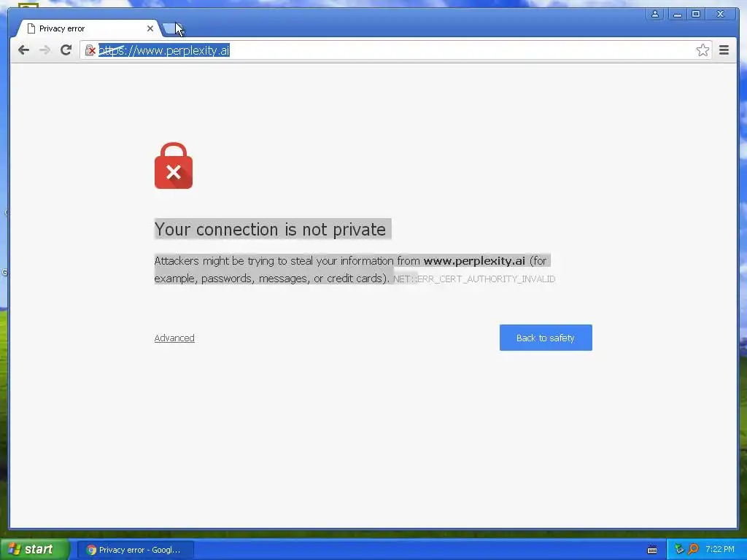This screenshot has width=747, height=560.
Task: Reload the page with the refresh icon
Action: (x=66, y=50)
